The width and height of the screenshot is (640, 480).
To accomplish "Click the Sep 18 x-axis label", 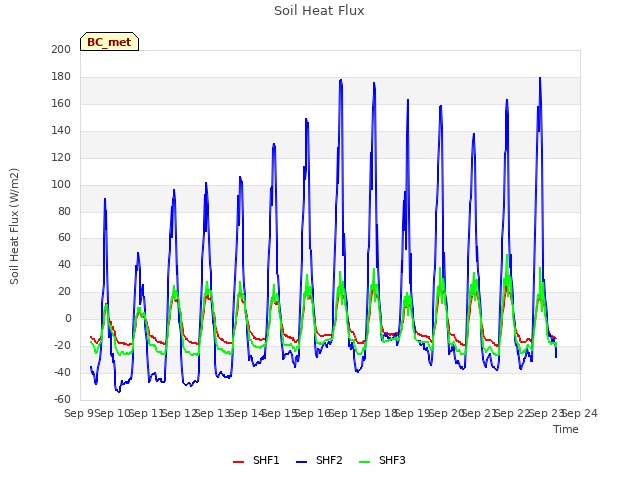I will pyautogui.click(x=380, y=413).
